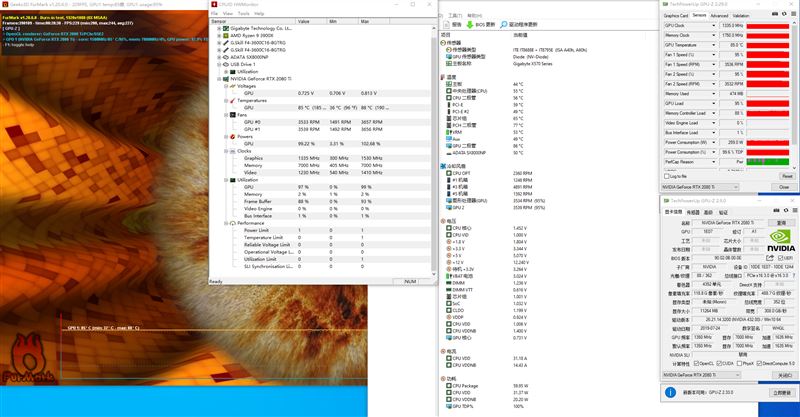Click the ADATA SX8000NP drive icon

pyautogui.click(x=226, y=57)
